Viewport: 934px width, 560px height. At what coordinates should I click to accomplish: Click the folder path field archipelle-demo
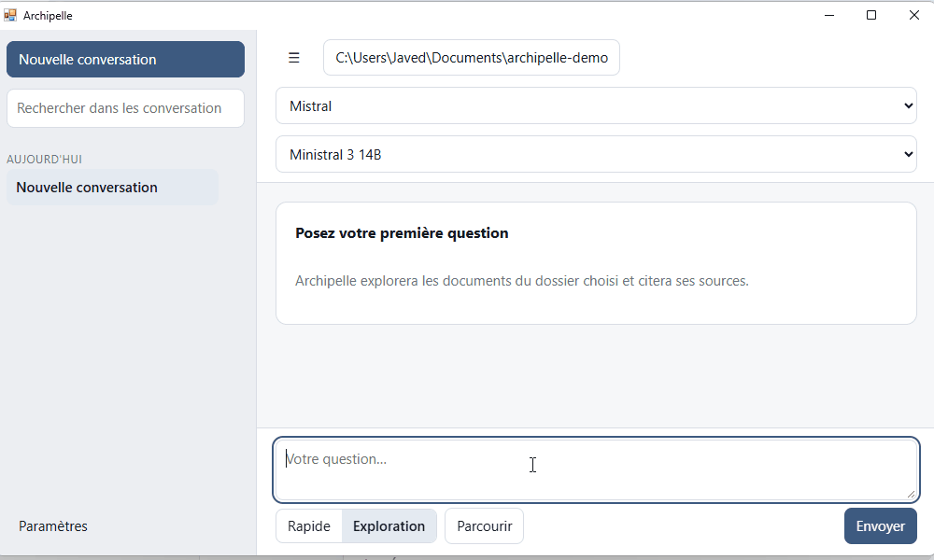point(471,58)
